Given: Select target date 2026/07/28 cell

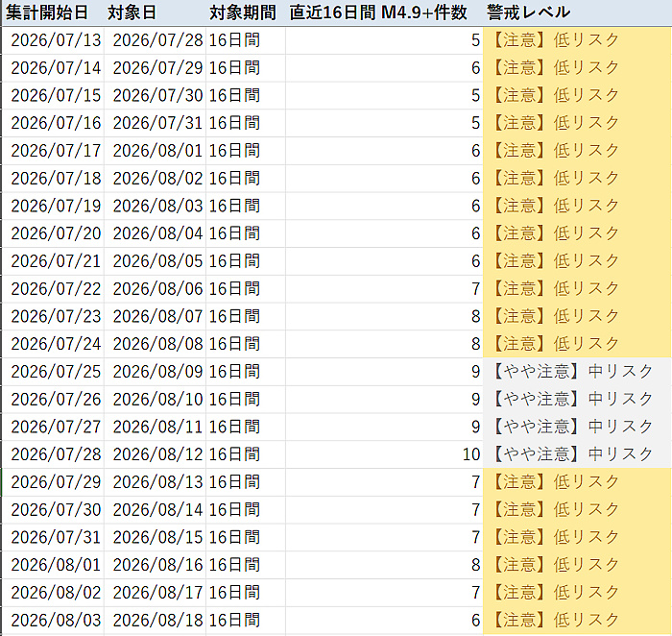Looking at the screenshot, I should point(155,40).
